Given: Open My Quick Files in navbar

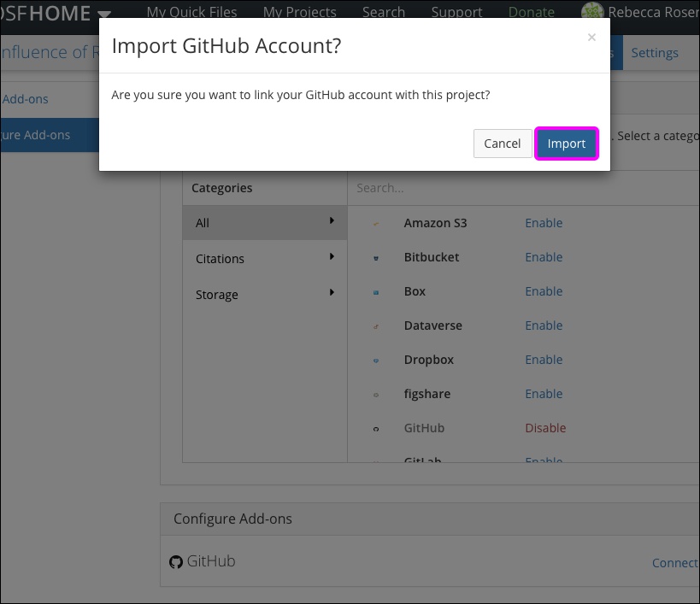Looking at the screenshot, I should coord(191,12).
